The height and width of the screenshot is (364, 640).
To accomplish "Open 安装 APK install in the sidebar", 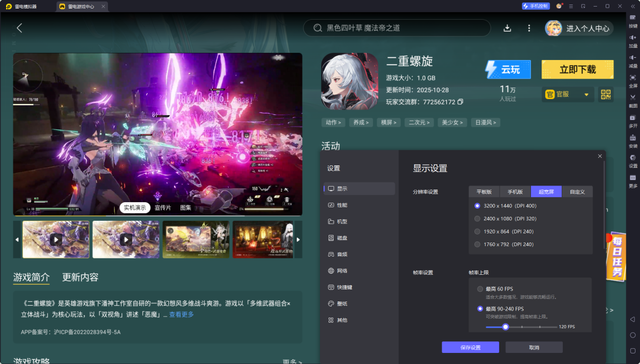I will (633, 141).
